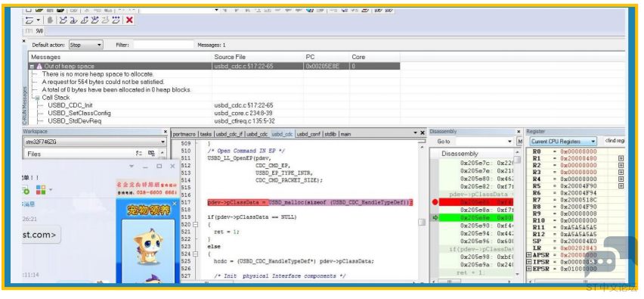Click the SWO toolbar button
The image size is (644, 299).
(x=39, y=31)
